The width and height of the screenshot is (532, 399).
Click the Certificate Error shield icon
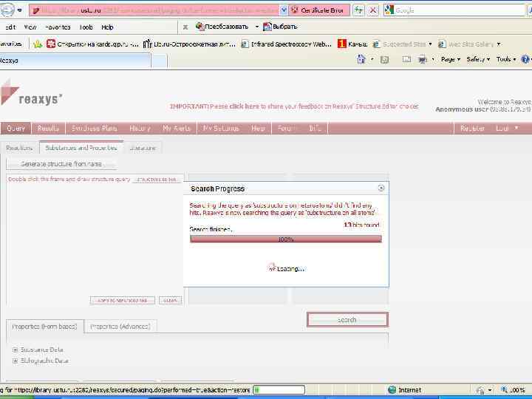(295, 10)
